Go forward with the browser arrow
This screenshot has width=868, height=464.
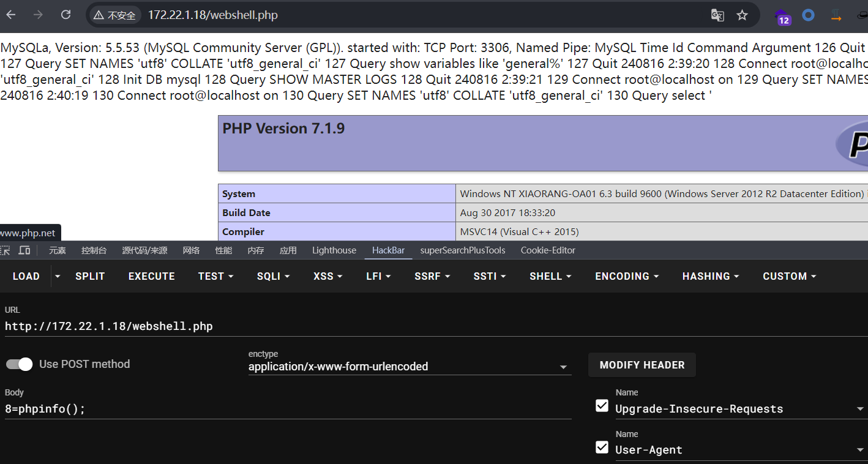pyautogui.click(x=38, y=15)
